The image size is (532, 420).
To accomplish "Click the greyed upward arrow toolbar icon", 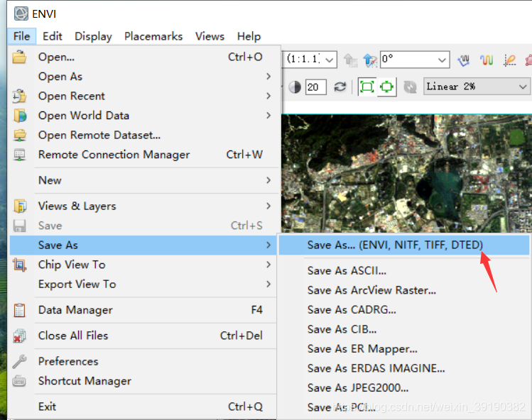I will click(350, 60).
